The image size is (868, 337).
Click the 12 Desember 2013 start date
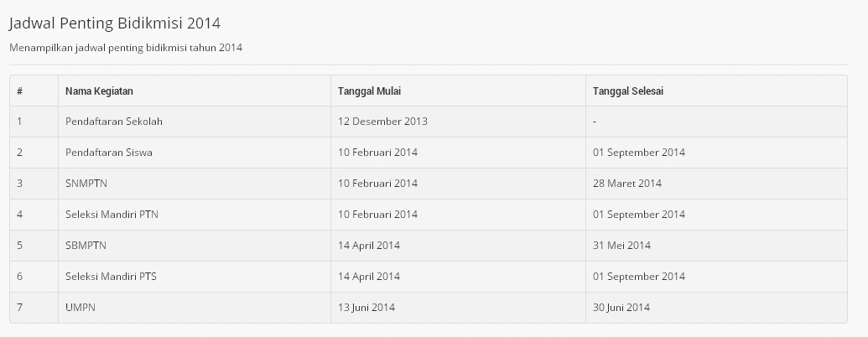382,122
